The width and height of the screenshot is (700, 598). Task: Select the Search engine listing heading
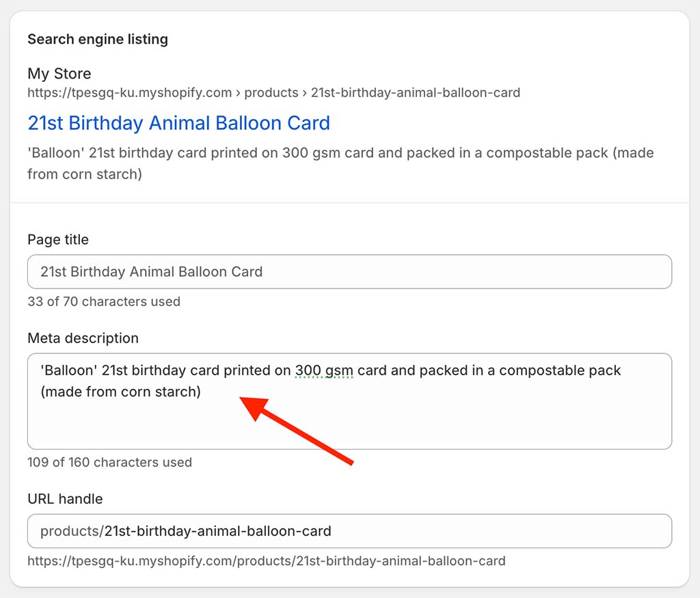98,39
